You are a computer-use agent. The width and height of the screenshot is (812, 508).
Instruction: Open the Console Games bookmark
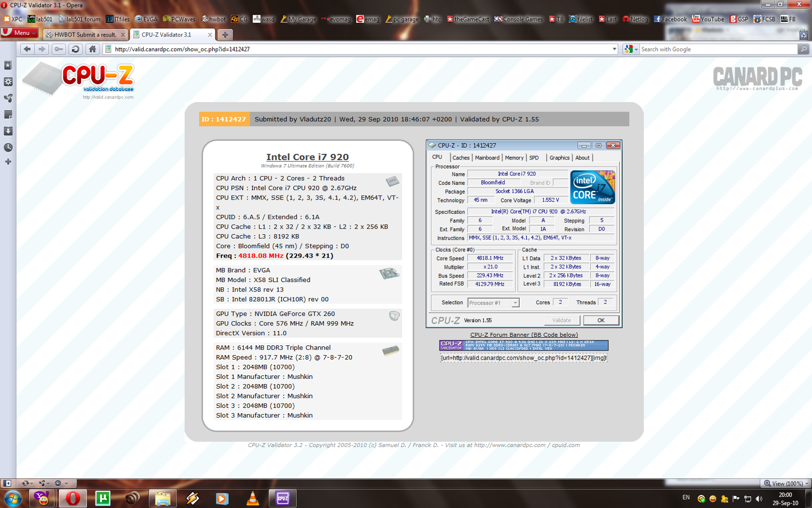519,19
